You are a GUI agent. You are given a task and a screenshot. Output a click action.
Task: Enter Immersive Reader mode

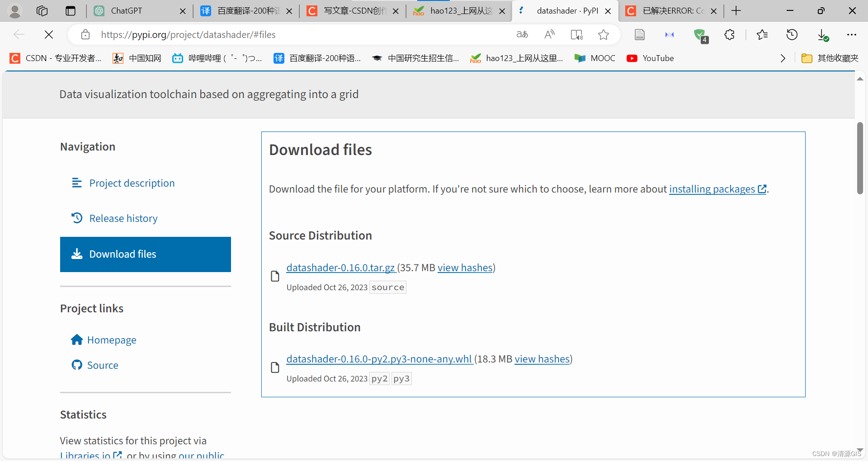[x=576, y=34]
